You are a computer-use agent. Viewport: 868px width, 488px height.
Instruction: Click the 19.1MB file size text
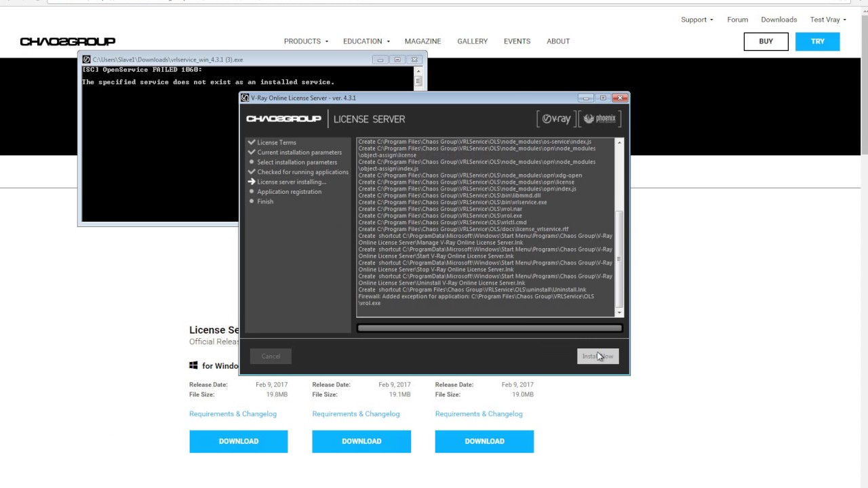click(399, 394)
